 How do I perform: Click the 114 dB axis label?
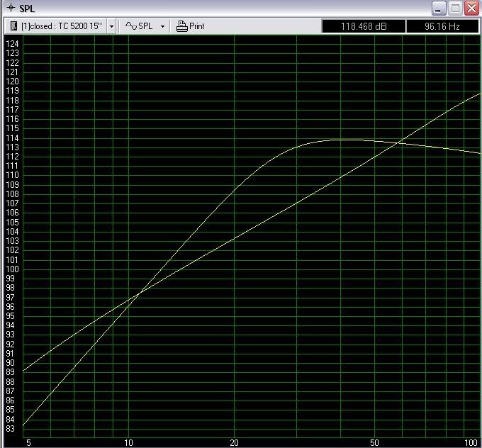click(12, 138)
